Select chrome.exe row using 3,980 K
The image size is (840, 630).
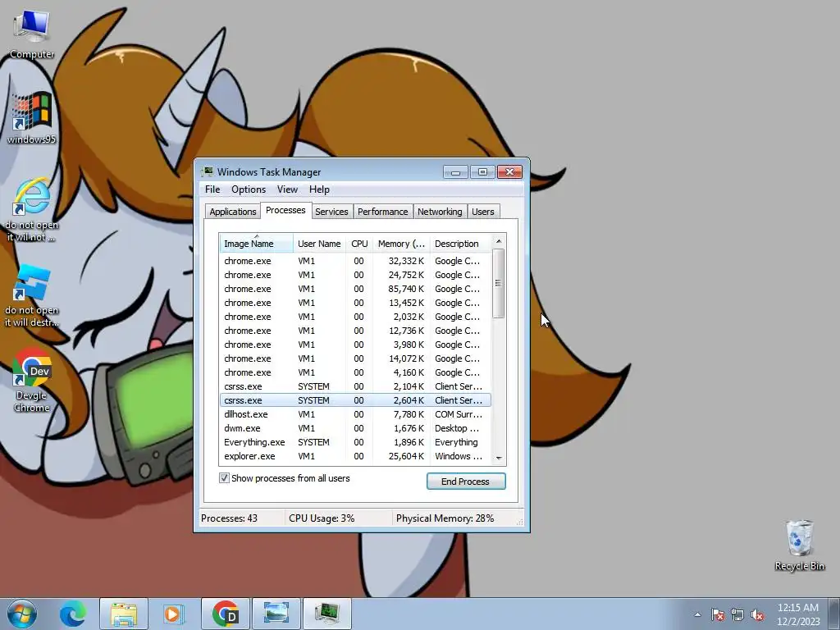point(355,345)
